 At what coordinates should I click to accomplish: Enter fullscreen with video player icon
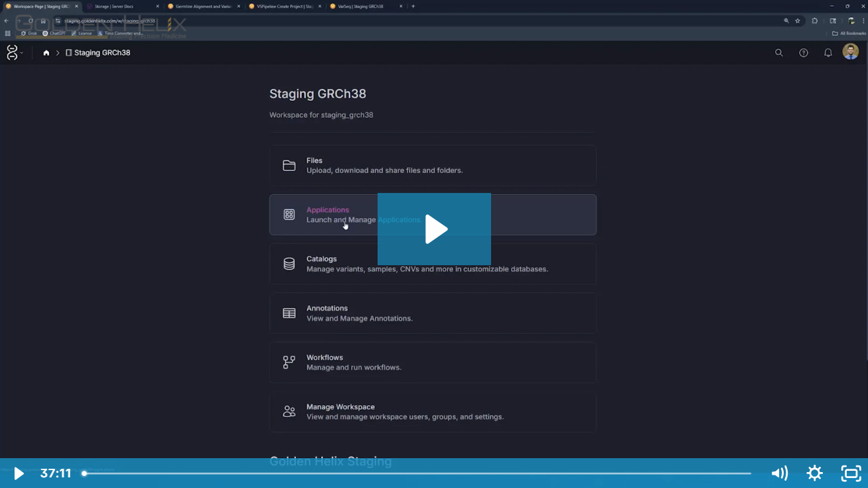click(x=851, y=473)
